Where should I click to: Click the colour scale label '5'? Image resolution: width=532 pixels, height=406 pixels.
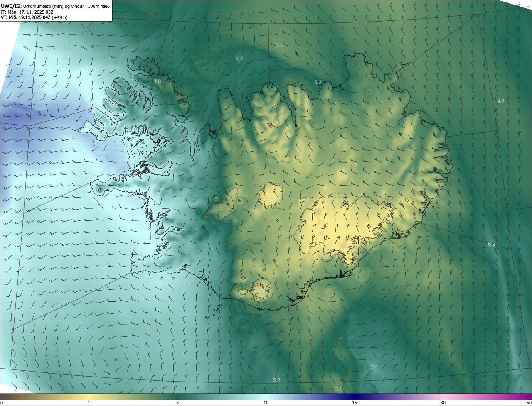(177, 403)
